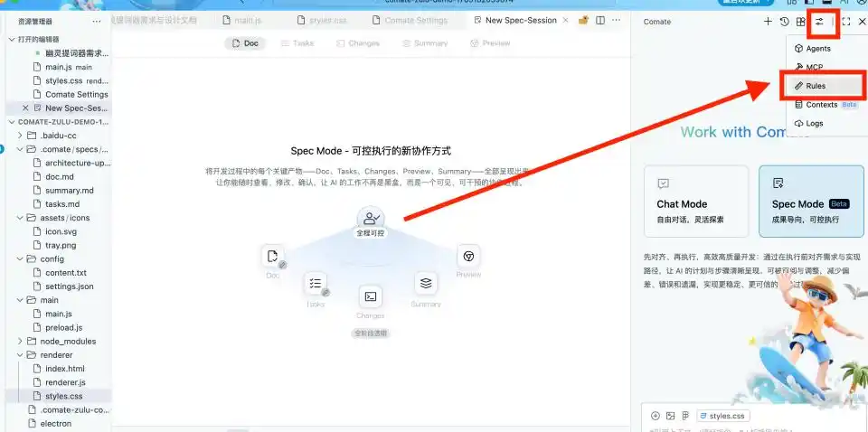Open explorer panel more actions ellipsis

[97, 22]
